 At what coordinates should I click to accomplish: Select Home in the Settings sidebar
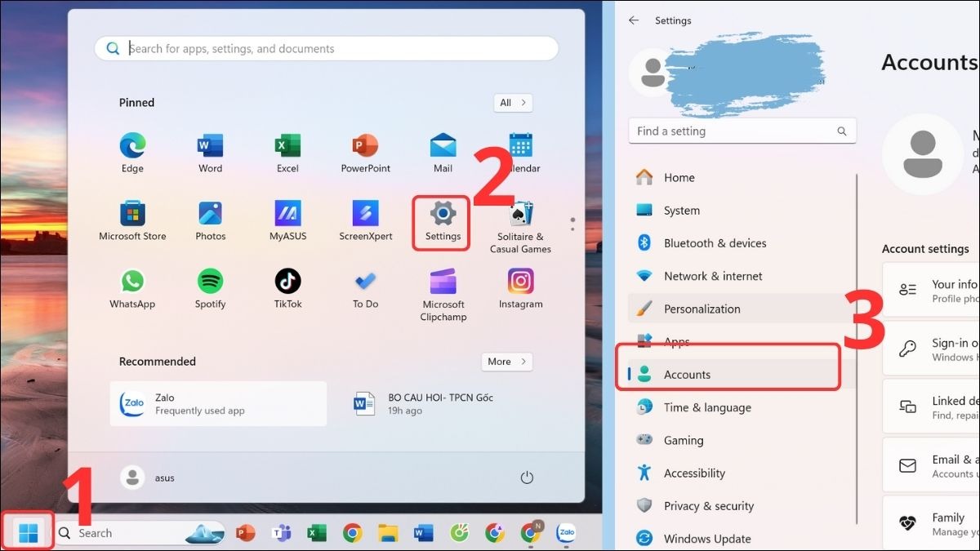pos(742,177)
